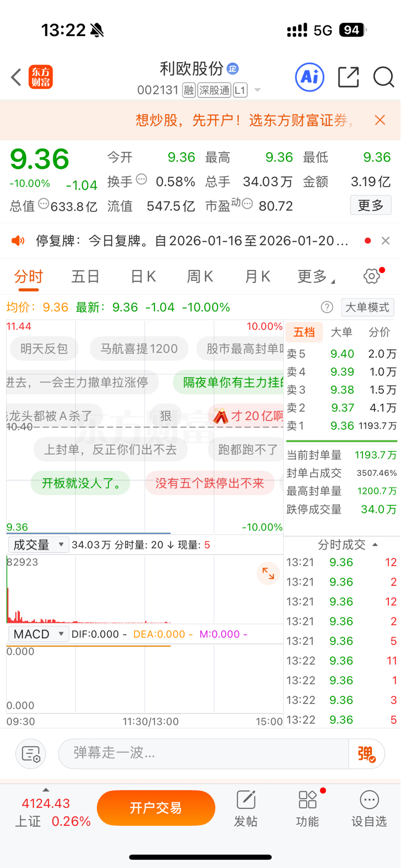Tap the 上证 4124.43 index ticker
The height and width of the screenshot is (868, 401).
point(52,812)
